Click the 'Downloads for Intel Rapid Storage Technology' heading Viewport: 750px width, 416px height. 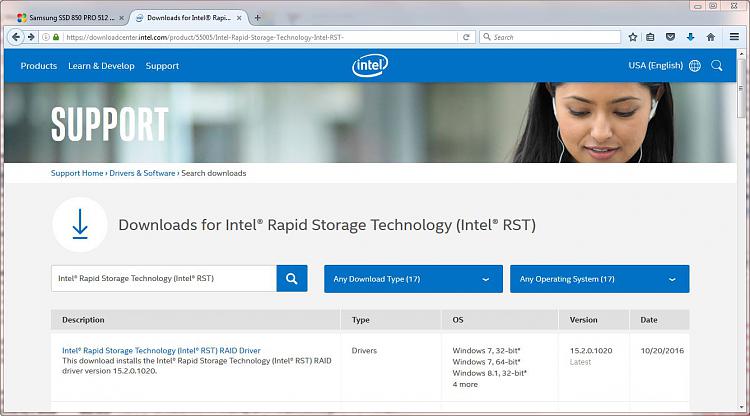pos(327,225)
